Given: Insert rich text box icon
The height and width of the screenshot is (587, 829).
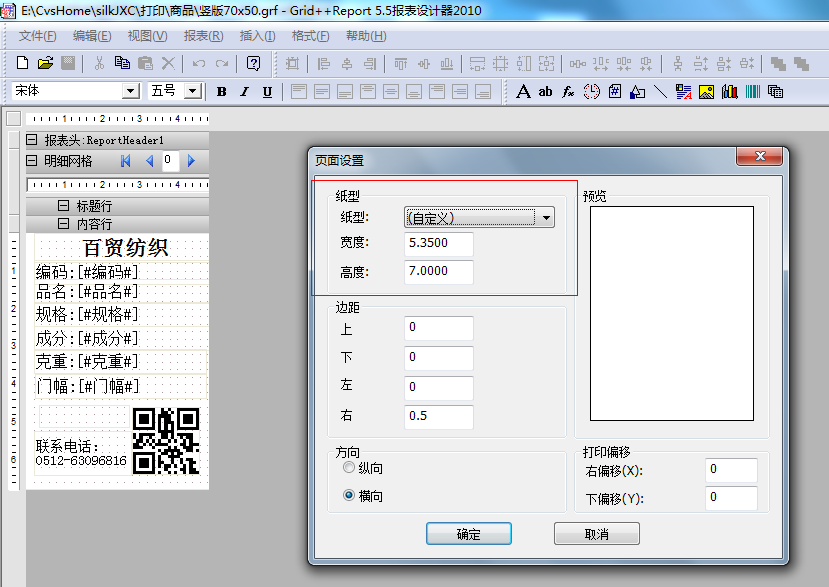Looking at the screenshot, I should click(684, 91).
